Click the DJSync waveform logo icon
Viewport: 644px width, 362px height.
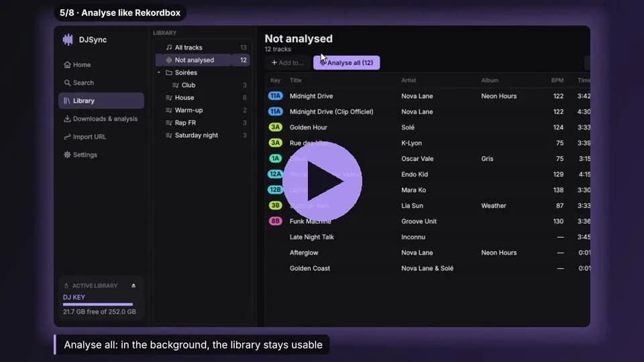[x=68, y=40]
